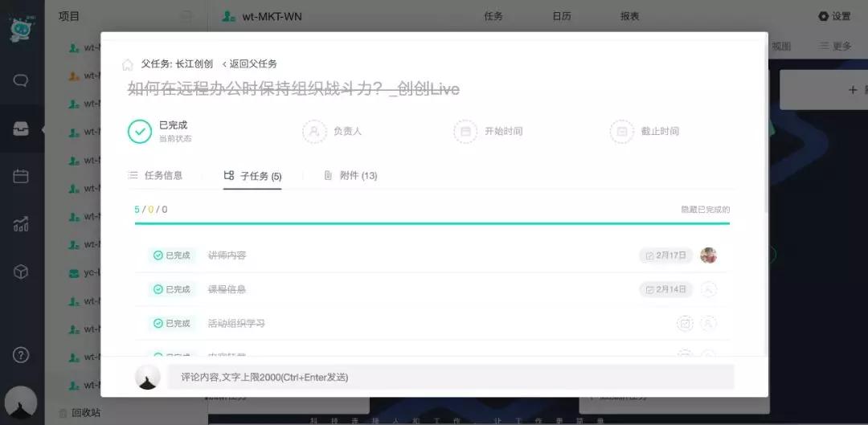Click assignee avatar on 讲师内容 row
This screenshot has height=425, width=868.
[x=709, y=255]
